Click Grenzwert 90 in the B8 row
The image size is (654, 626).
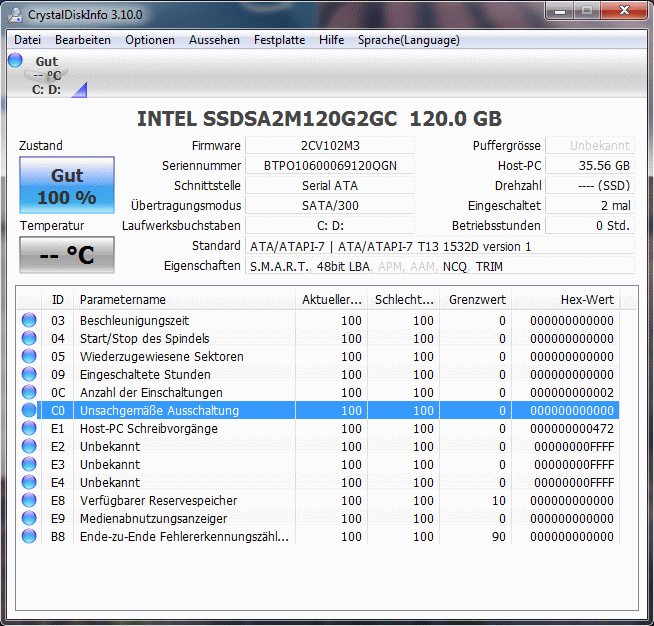pos(499,536)
